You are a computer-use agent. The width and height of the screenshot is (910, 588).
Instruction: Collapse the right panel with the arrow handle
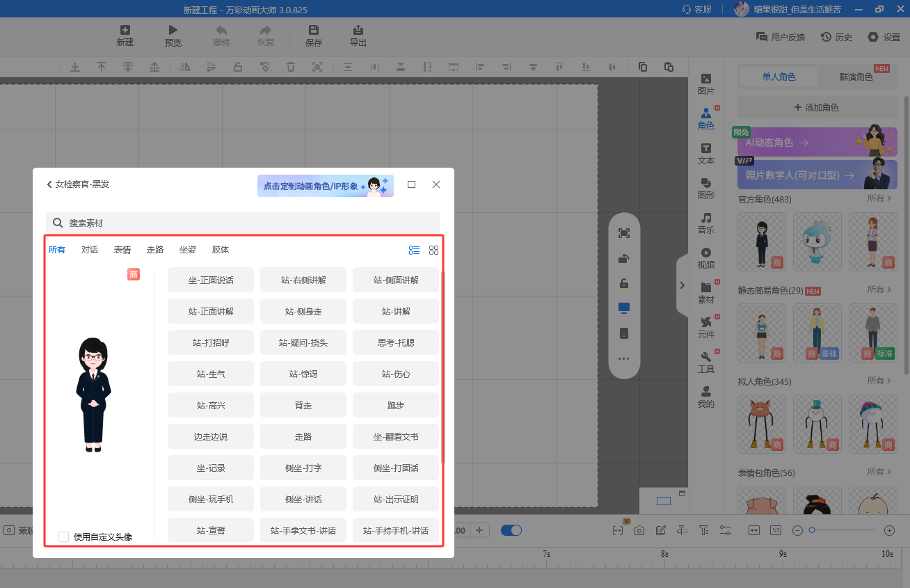682,285
